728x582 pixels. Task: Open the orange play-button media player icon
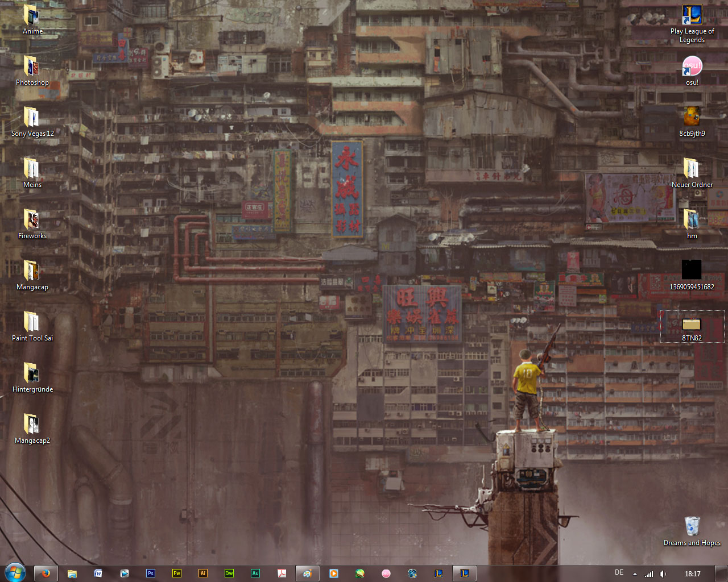(x=334, y=573)
